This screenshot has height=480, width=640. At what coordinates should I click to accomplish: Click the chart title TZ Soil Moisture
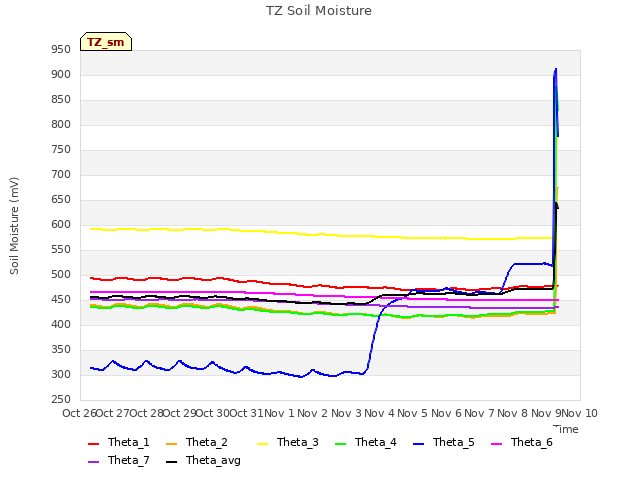319,11
